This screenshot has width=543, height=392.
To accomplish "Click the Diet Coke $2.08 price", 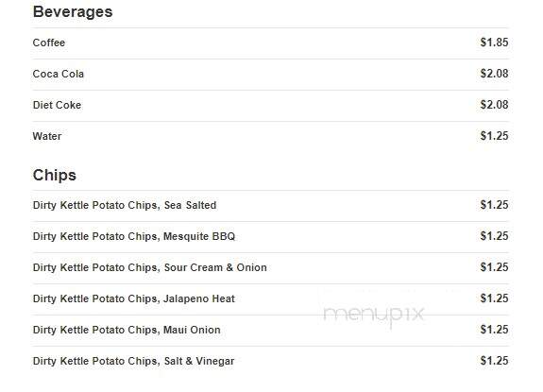I will (494, 105).
